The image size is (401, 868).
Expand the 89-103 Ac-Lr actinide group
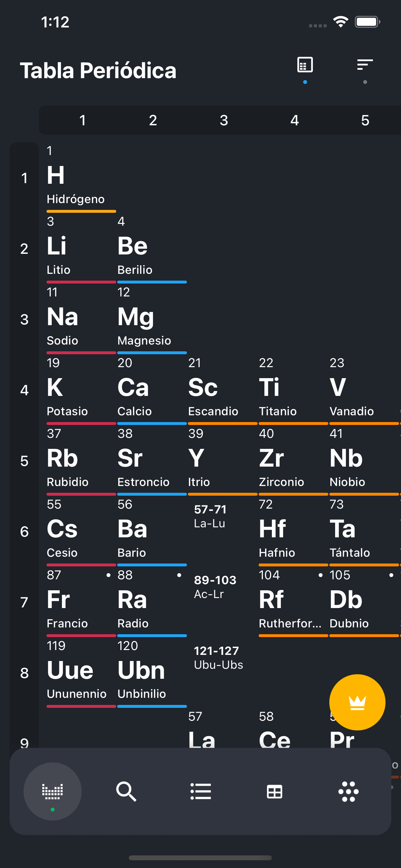215,587
